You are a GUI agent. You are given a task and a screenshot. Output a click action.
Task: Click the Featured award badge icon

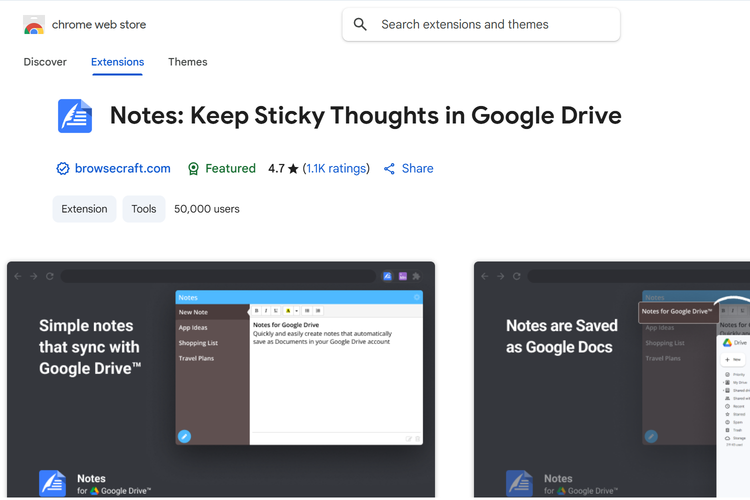point(193,168)
